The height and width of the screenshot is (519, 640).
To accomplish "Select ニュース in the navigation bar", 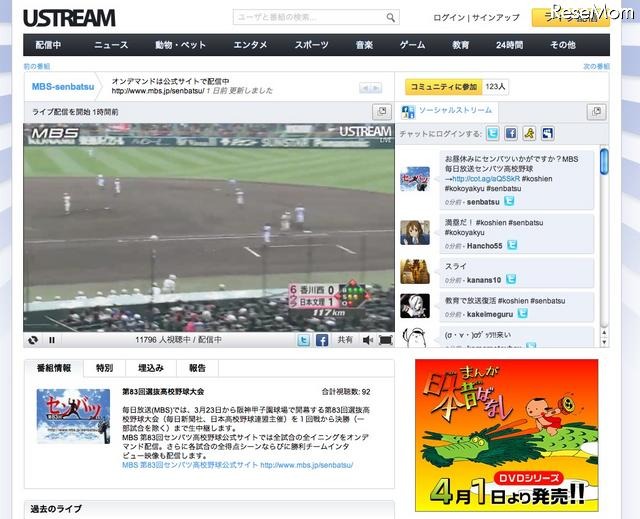I will (111, 45).
